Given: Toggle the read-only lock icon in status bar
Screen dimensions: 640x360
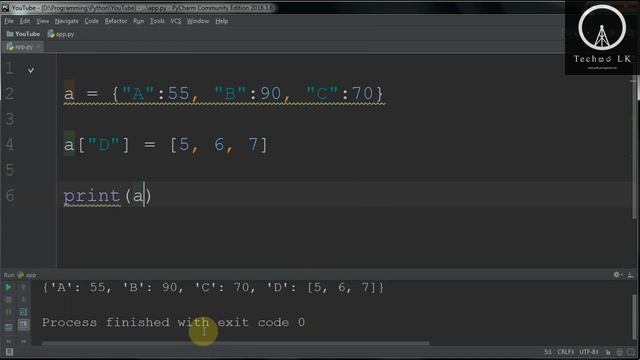Looking at the screenshot, I should tap(608, 352).
